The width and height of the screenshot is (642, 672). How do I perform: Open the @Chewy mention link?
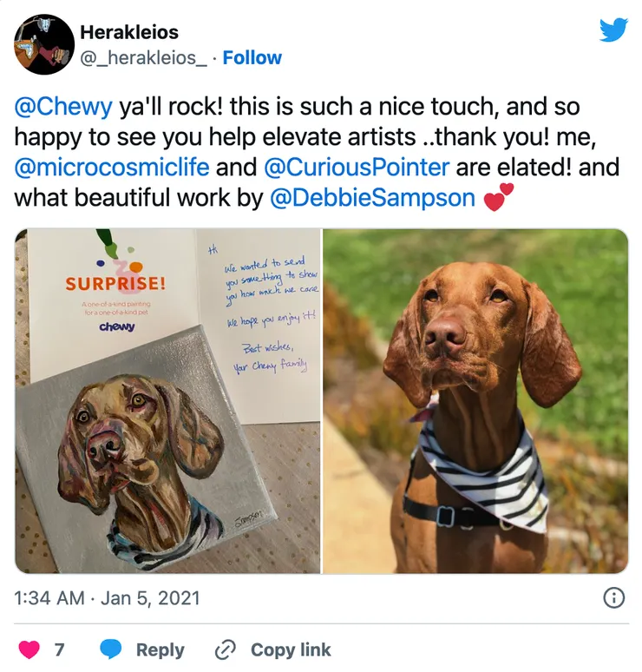[x=63, y=107]
